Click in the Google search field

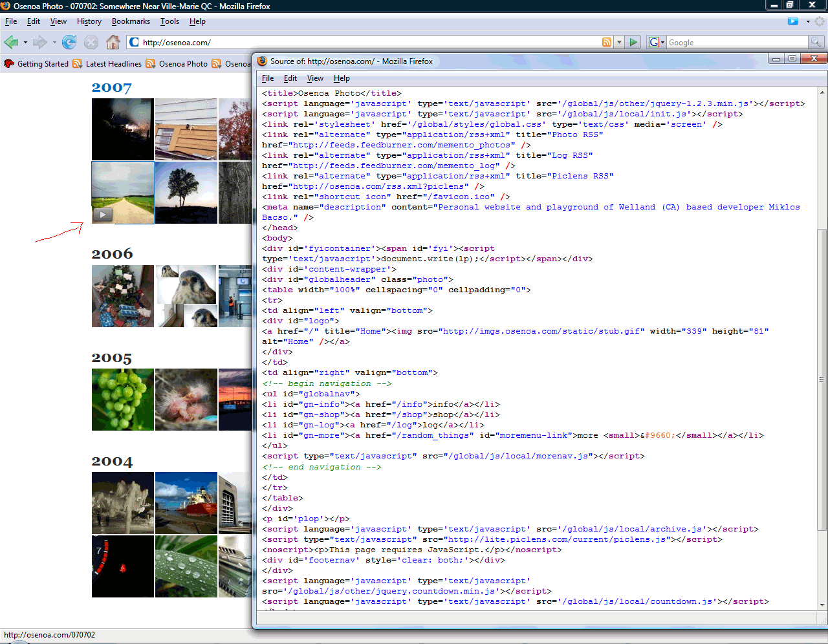click(x=737, y=43)
